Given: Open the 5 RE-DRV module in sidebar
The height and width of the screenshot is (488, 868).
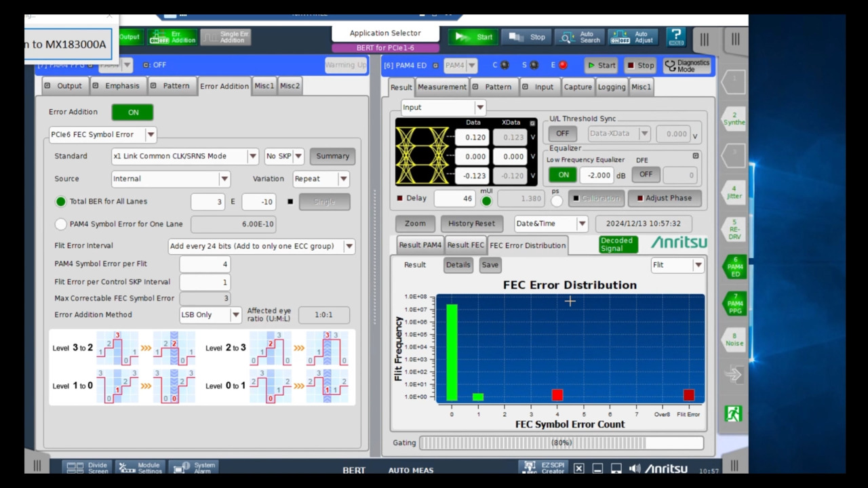Looking at the screenshot, I should [x=734, y=229].
